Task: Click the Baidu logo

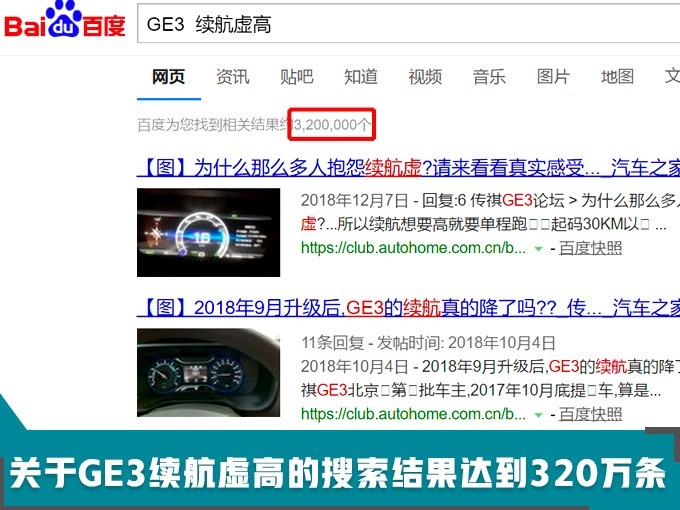Action: coord(64,24)
